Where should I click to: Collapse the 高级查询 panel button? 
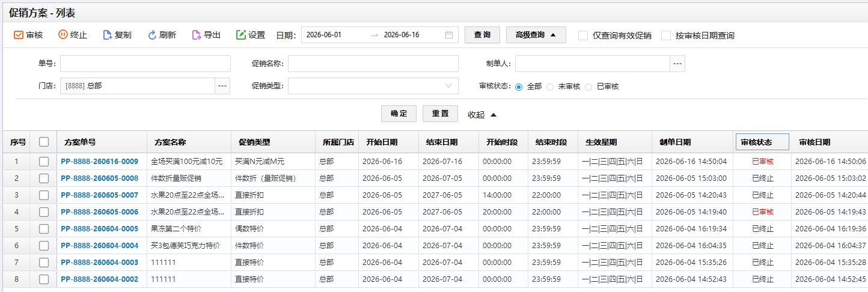coord(536,35)
